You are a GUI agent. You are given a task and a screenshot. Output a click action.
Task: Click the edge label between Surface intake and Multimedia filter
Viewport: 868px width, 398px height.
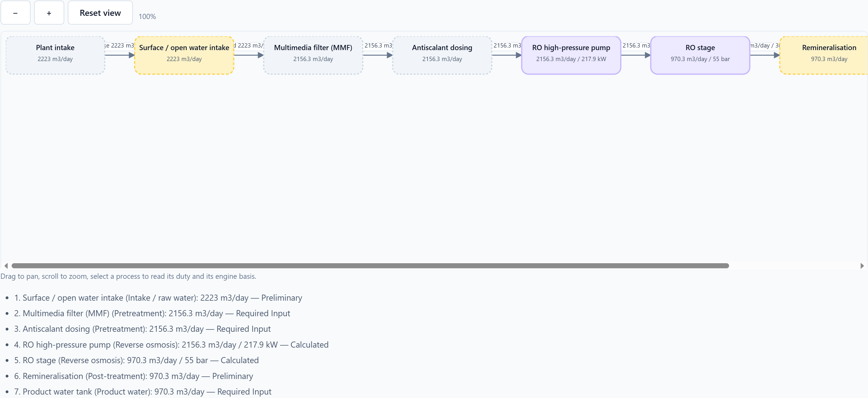coord(249,46)
